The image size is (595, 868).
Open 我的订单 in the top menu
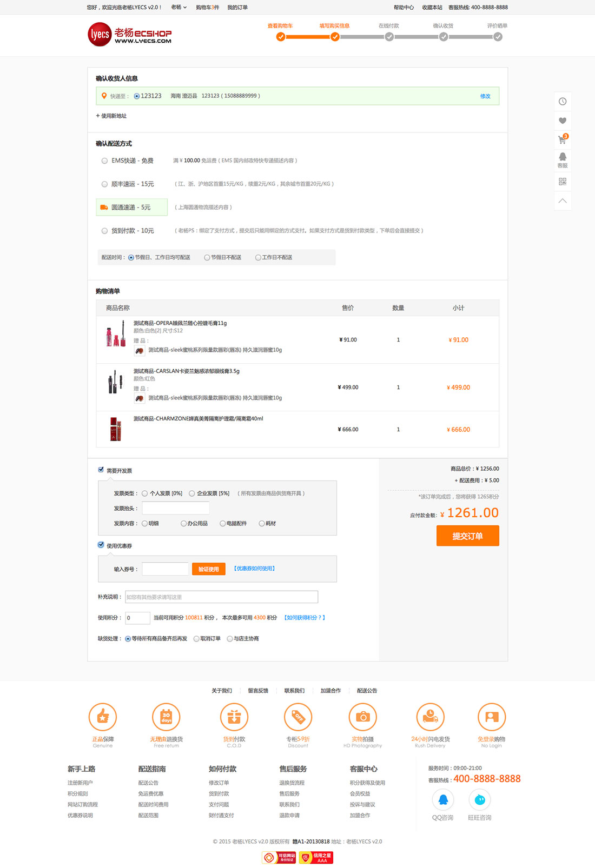coord(237,8)
